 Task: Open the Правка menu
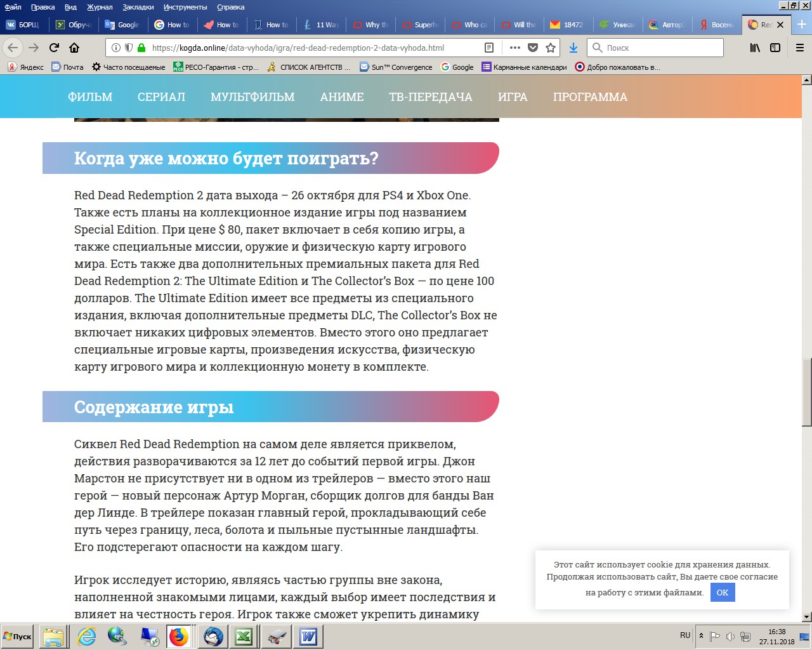pyautogui.click(x=43, y=7)
